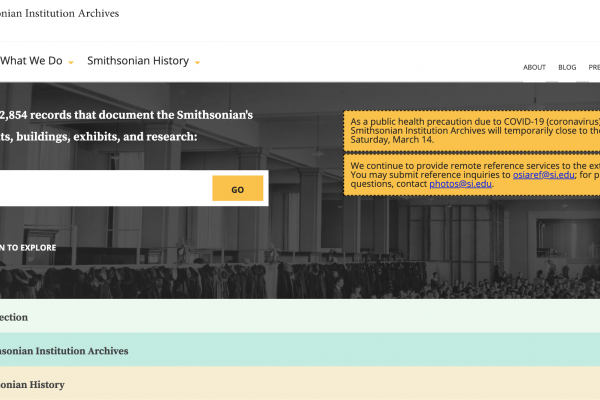Image resolution: width=600 pixels, height=400 pixels.
Task: Open the What We Do dropdown menu
Action: point(36,61)
